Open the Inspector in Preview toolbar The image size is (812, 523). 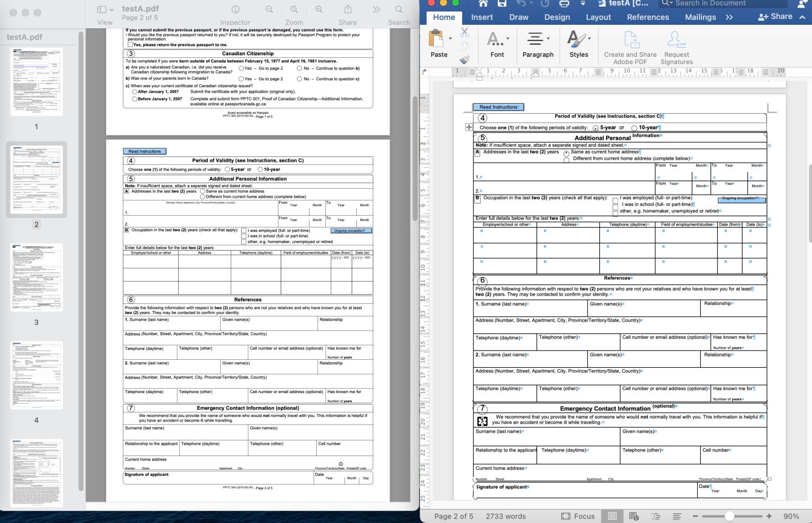click(x=235, y=10)
